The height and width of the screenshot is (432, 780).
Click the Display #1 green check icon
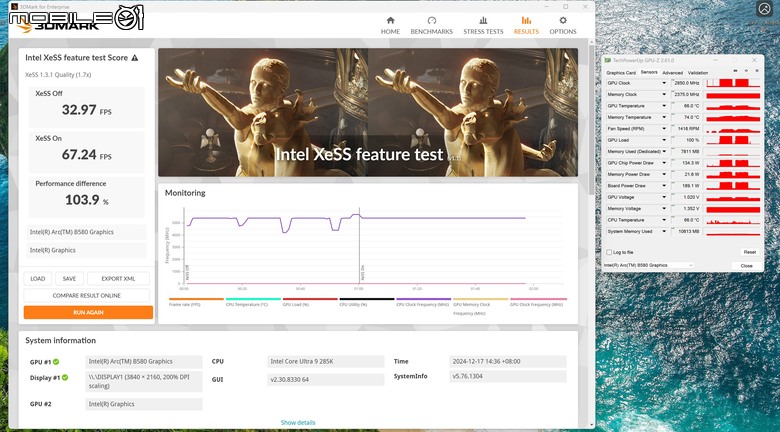(x=65, y=378)
